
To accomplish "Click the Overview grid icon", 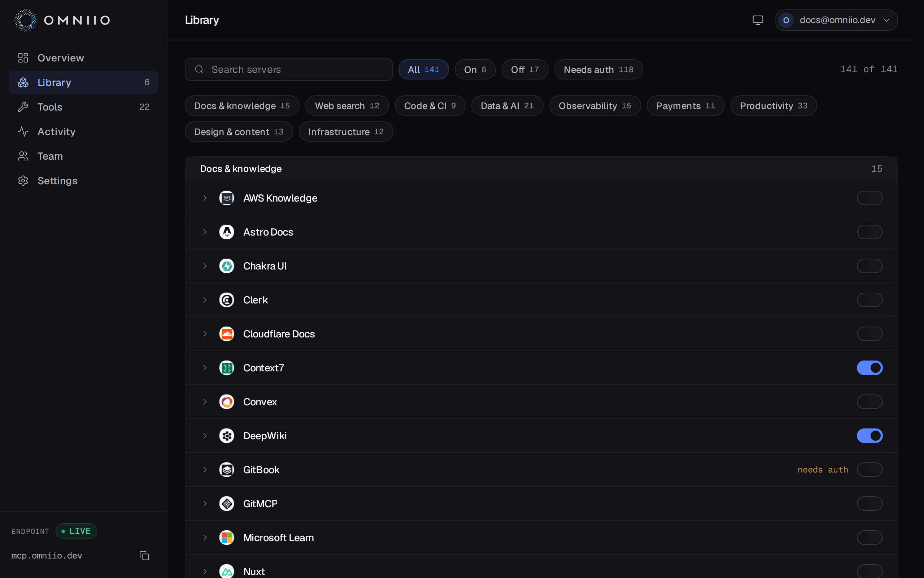I will tap(23, 58).
